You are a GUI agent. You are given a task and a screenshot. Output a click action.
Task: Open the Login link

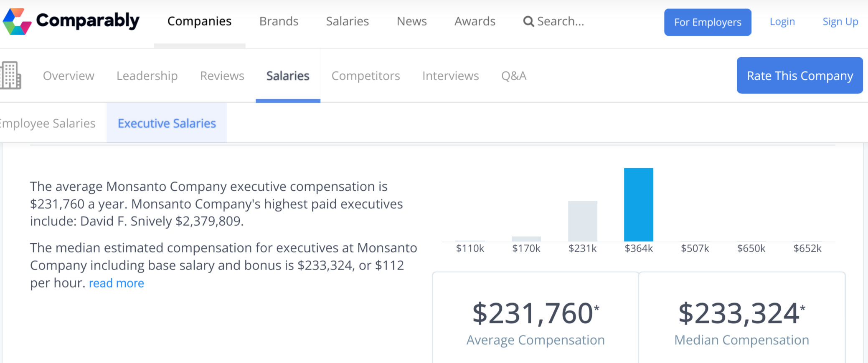click(x=782, y=22)
